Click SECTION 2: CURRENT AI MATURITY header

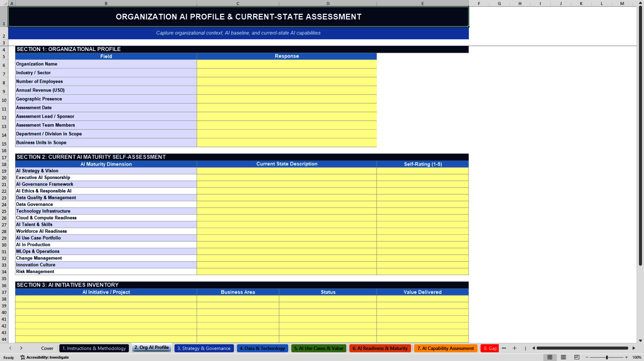click(x=242, y=157)
